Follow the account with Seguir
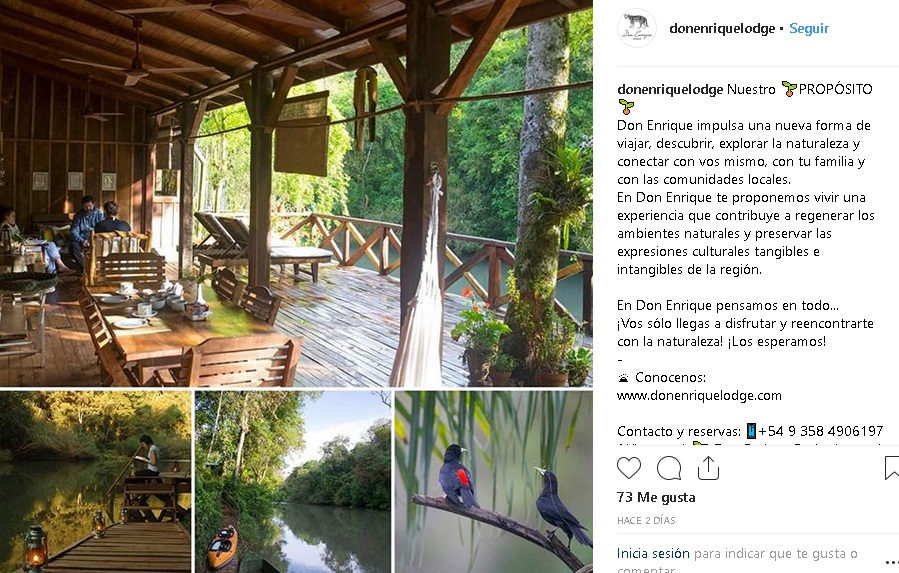 point(808,29)
